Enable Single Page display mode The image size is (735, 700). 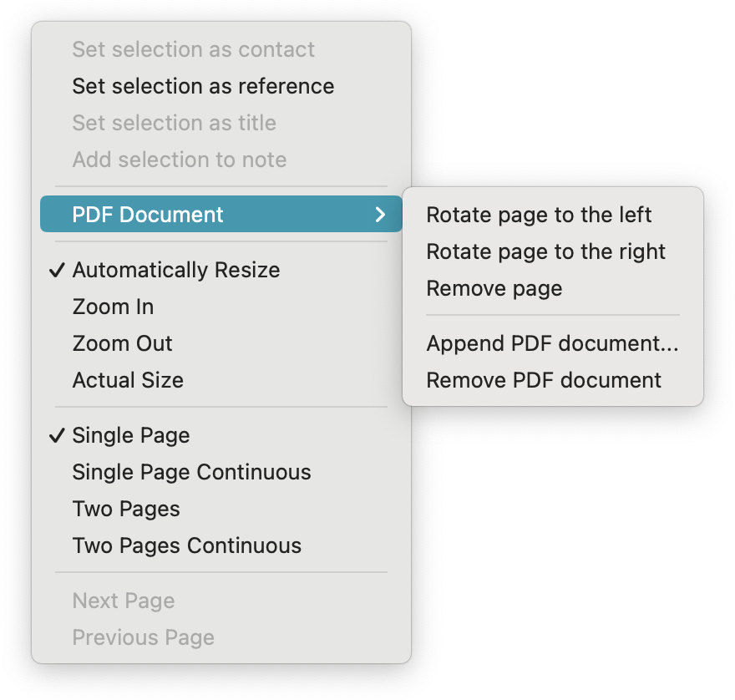click(131, 435)
